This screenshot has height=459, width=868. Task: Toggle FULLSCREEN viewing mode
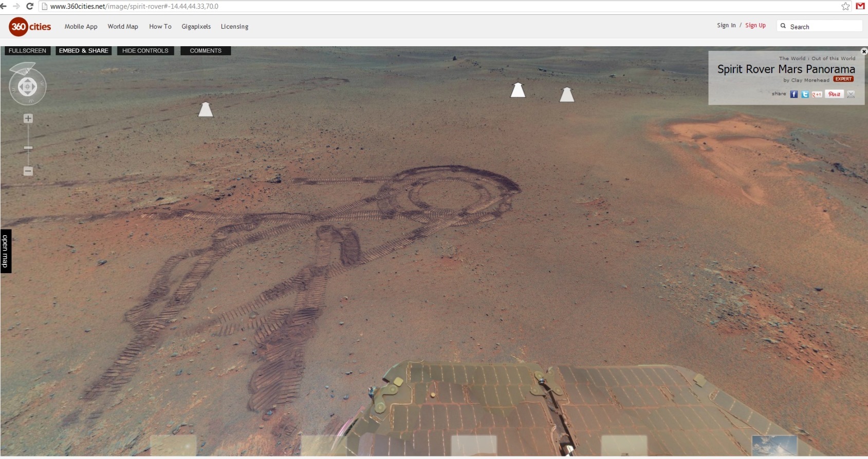[x=27, y=51]
